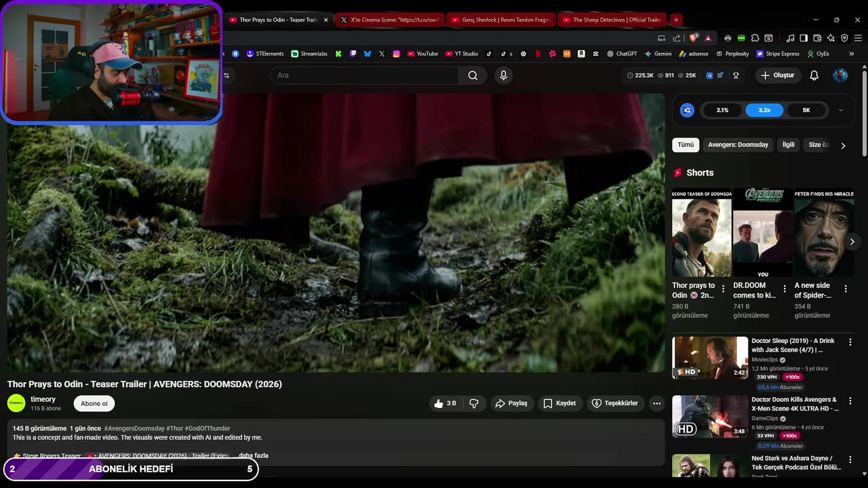The width and height of the screenshot is (868, 488).
Task: Open the ChatGPT bookmark
Action: point(622,54)
